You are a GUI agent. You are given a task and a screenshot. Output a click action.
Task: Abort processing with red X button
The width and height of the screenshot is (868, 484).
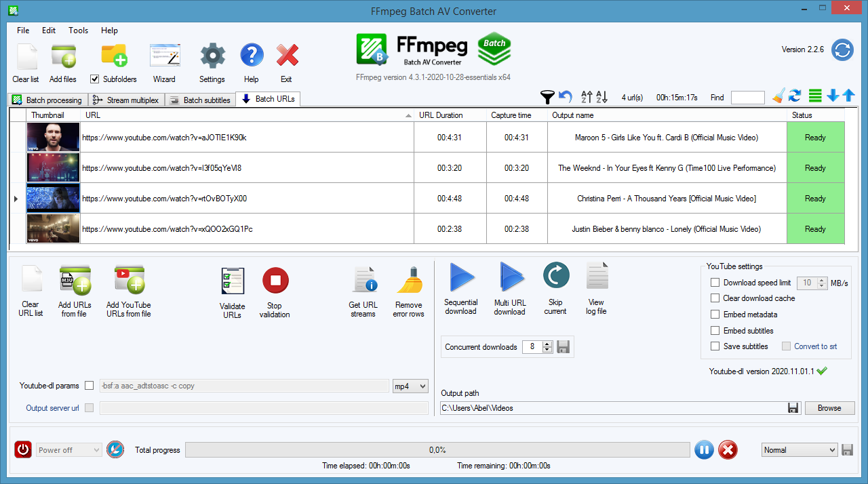click(x=728, y=449)
